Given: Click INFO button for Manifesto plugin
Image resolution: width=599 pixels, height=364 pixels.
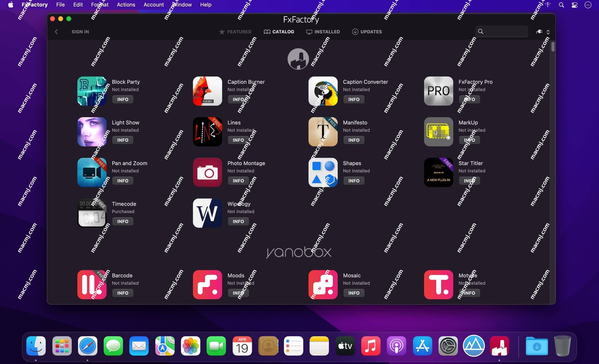Looking at the screenshot, I should tap(354, 140).
